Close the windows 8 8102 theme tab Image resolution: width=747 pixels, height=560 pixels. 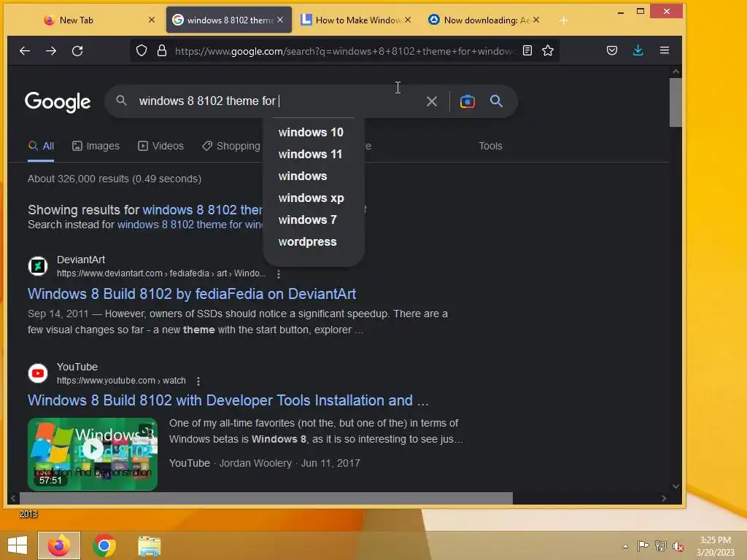tap(280, 20)
